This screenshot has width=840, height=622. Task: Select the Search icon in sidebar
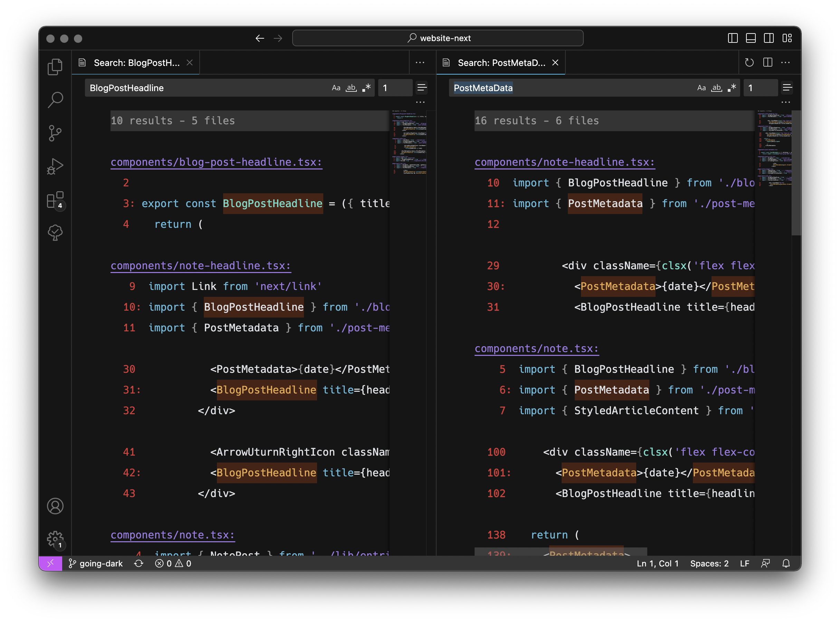pyautogui.click(x=56, y=99)
